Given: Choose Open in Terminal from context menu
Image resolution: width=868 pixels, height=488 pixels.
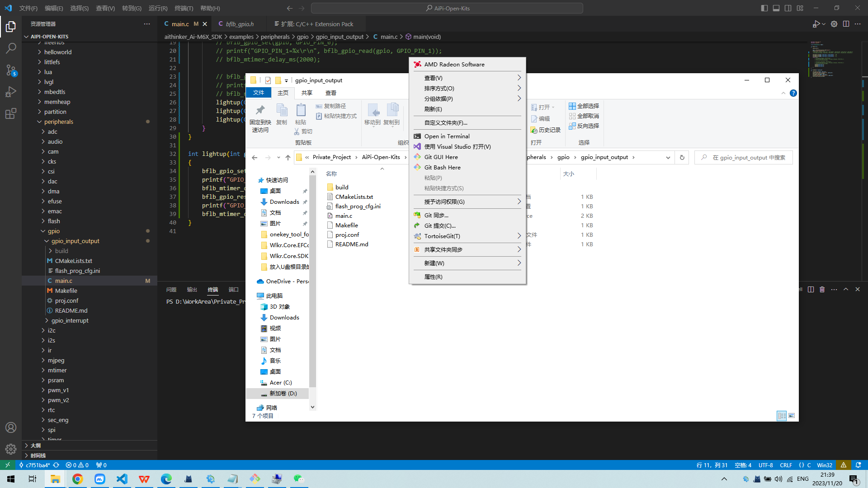Looking at the screenshot, I should [x=467, y=136].
